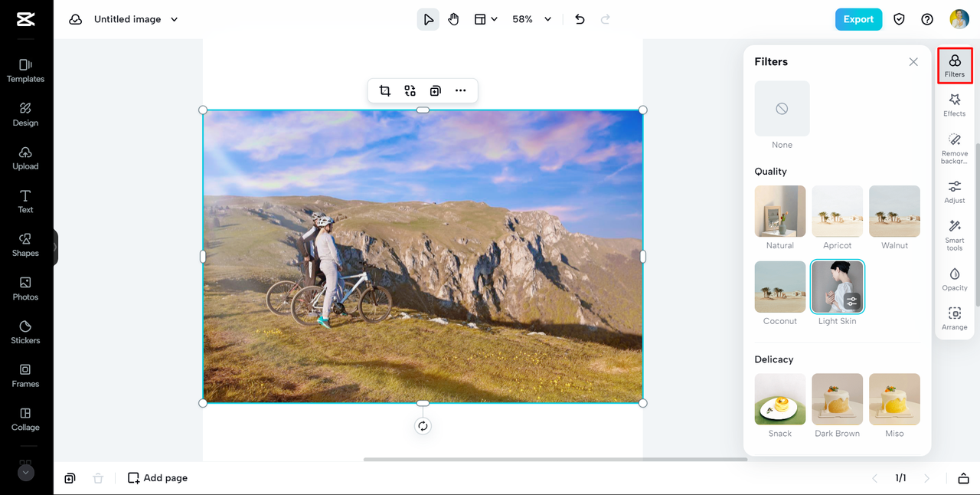Viewport: 980px width, 495px height.
Task: Click the rotate handle below image
Action: click(423, 426)
